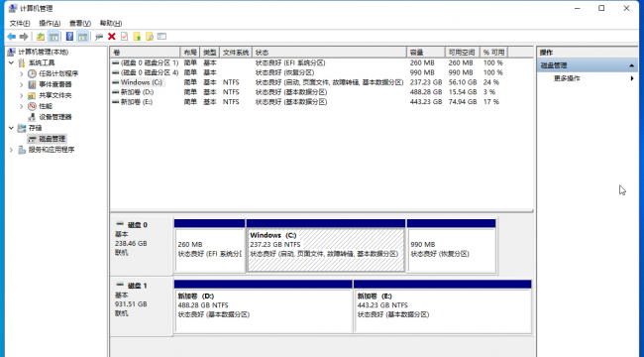644x357 pixels.
Task: Open the 帮助(H) menu
Action: coord(111,23)
